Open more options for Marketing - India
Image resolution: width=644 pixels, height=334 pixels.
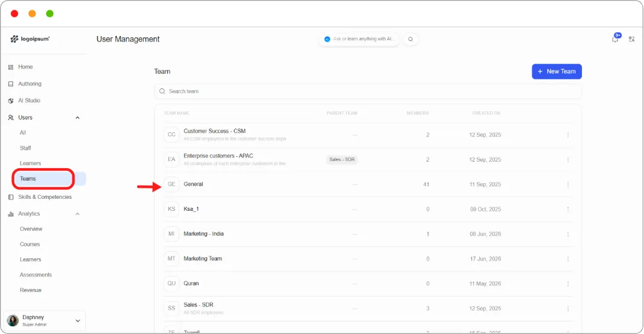[x=568, y=234]
